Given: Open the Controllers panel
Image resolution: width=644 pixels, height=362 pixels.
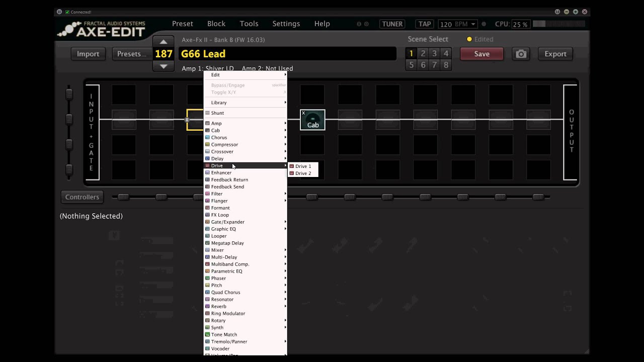Looking at the screenshot, I should [82, 197].
